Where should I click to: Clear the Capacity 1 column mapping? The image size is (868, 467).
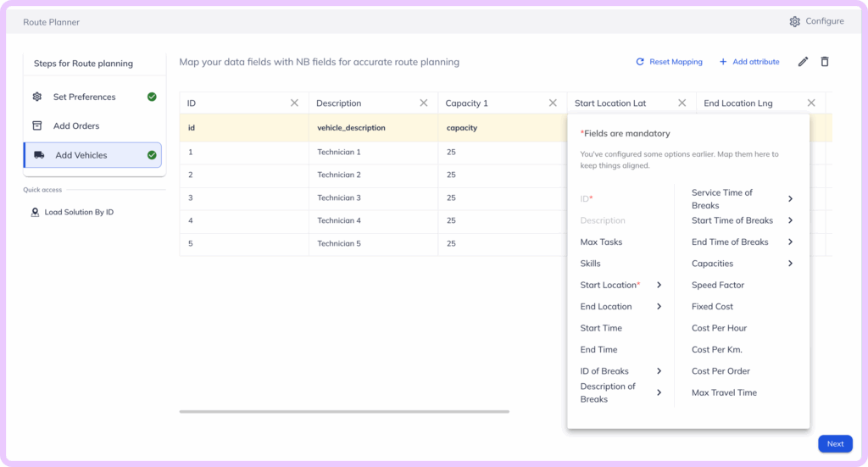coord(553,103)
